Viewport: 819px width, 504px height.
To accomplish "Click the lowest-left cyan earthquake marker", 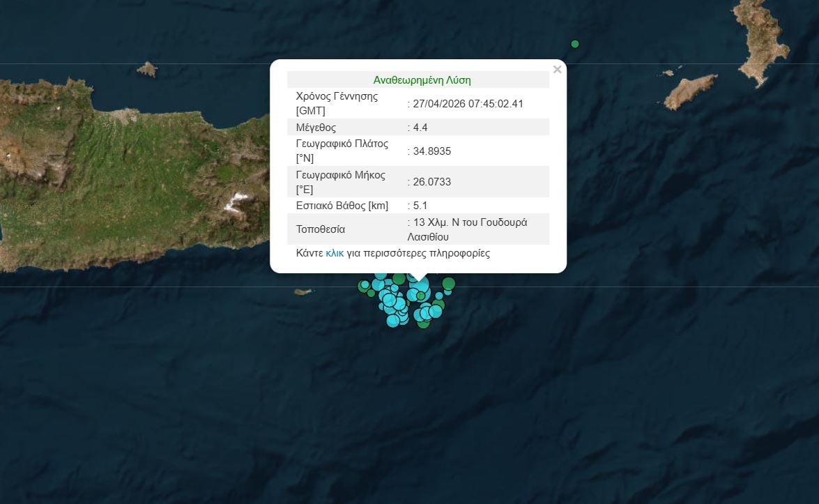I will [x=393, y=321].
